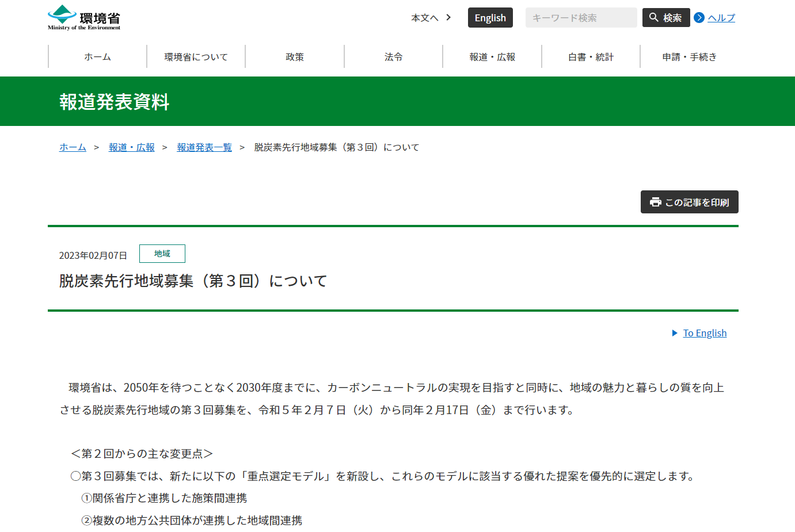
Task: Click the magnifying glass search icon
Action: 654,17
